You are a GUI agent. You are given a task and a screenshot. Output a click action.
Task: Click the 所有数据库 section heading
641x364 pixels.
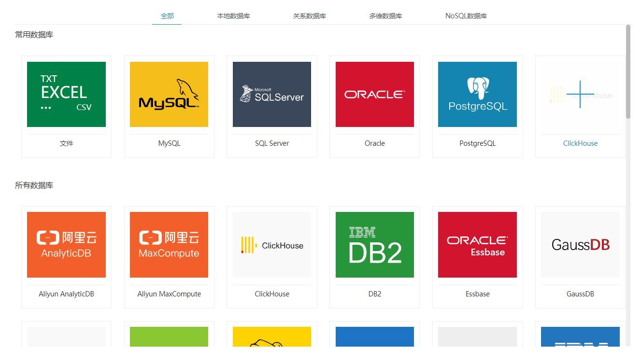(x=34, y=185)
